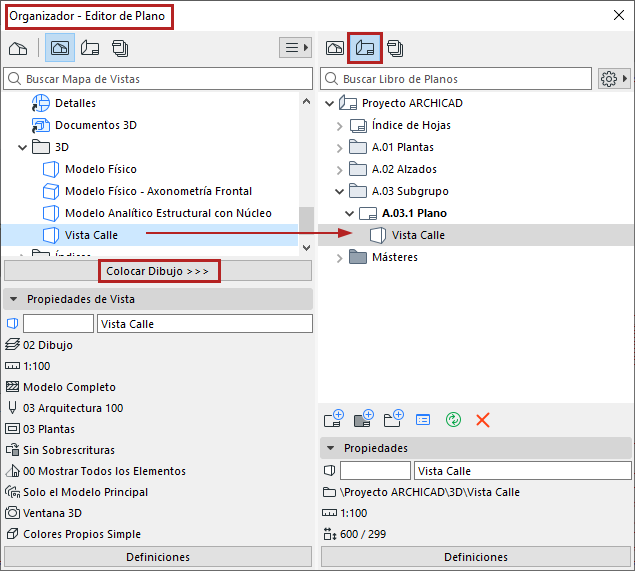Image resolution: width=635 pixels, height=571 pixels.
Task: Select Documentos 3D in the view map
Action: 96,125
